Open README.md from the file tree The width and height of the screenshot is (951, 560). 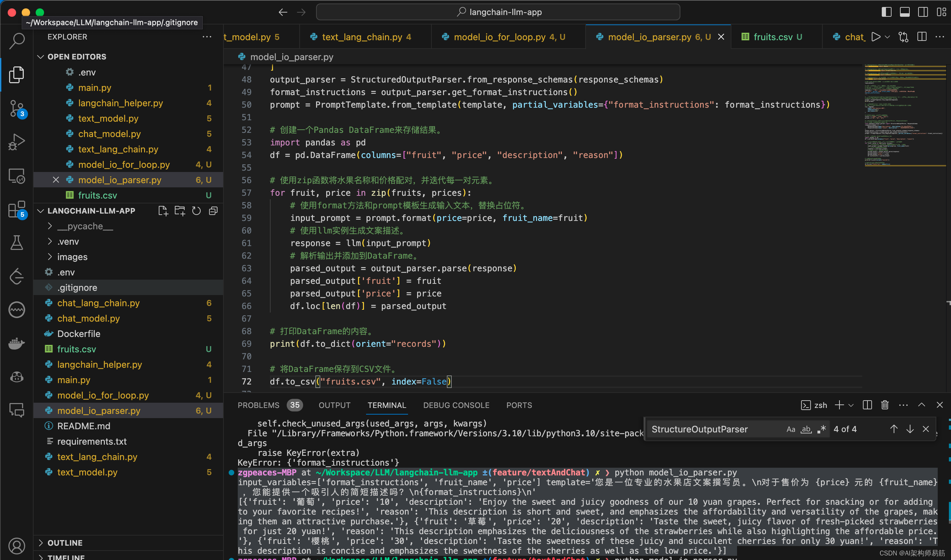pos(84,426)
